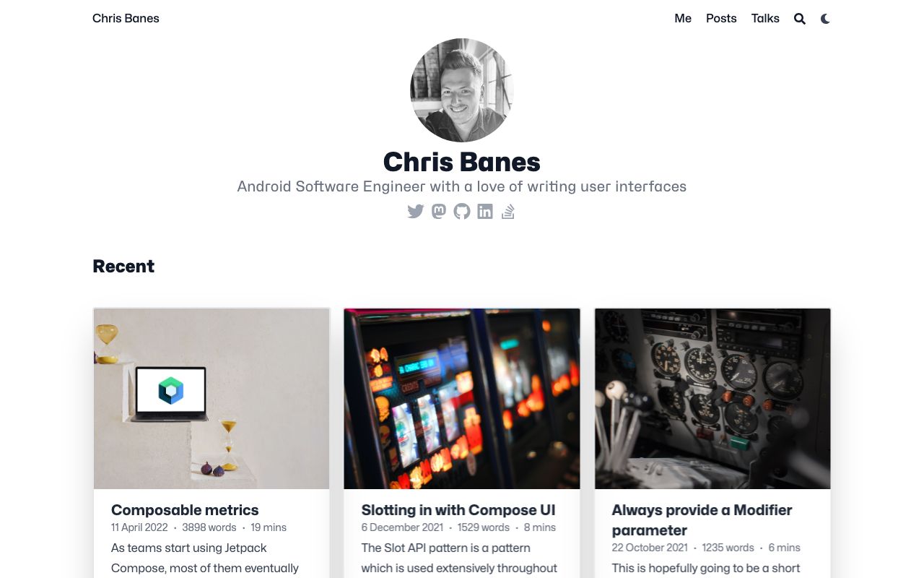This screenshot has width=924, height=578.
Task: Open the search icon in header
Action: tap(800, 19)
